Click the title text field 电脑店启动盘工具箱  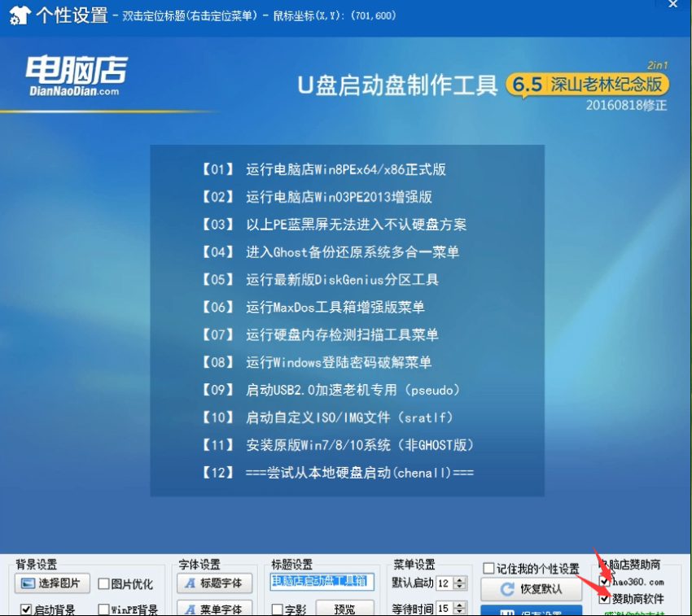click(x=322, y=582)
